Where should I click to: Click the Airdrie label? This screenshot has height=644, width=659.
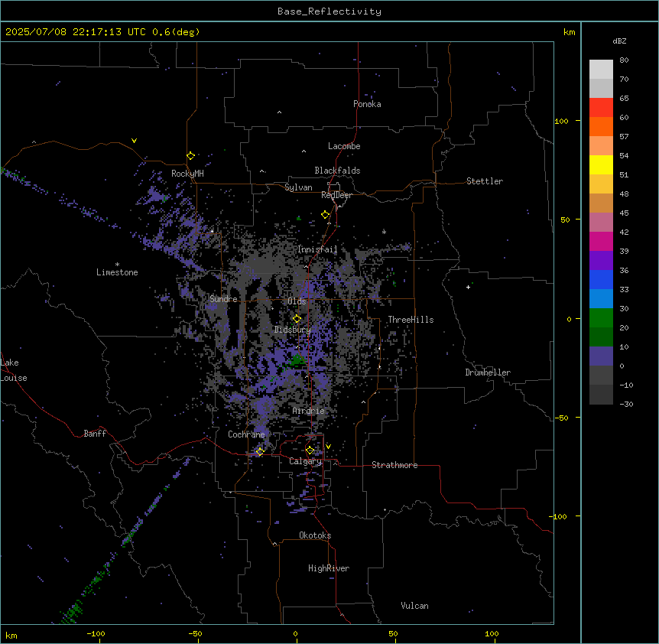(308, 411)
